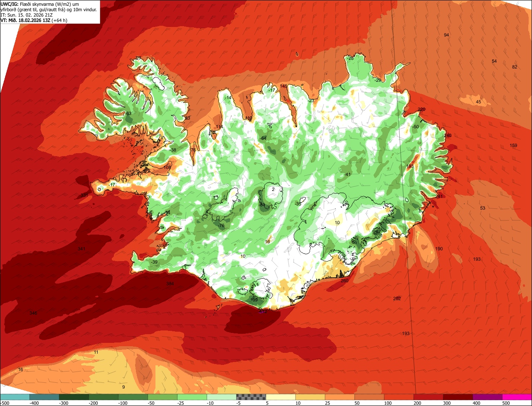Click the '220' flux value on the map
The height and width of the screenshot is (406, 532).
[x=421, y=109]
